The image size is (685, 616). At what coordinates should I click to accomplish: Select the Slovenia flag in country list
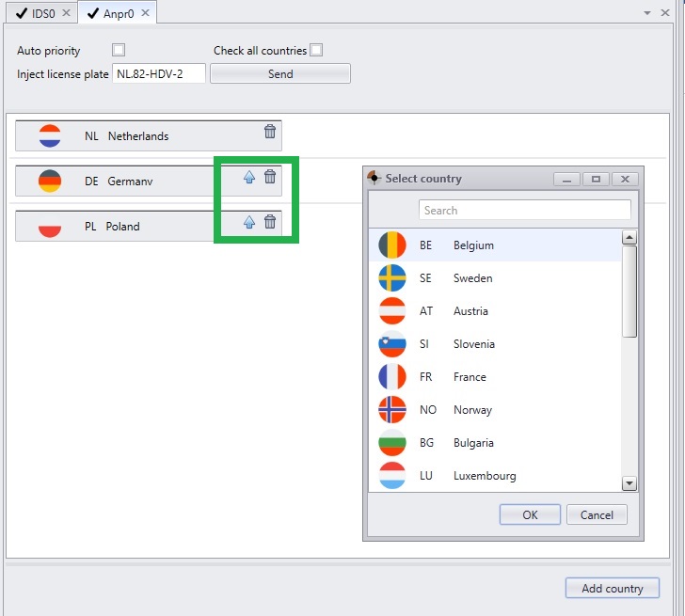click(x=391, y=343)
